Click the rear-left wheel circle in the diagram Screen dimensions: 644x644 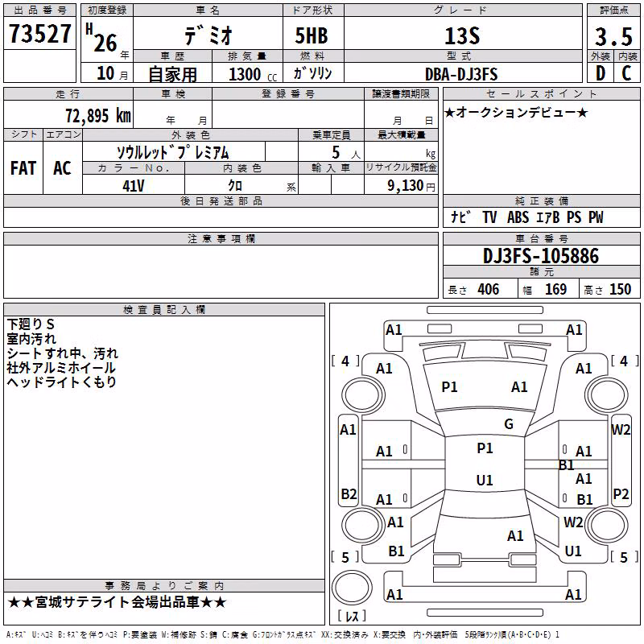coord(363,525)
